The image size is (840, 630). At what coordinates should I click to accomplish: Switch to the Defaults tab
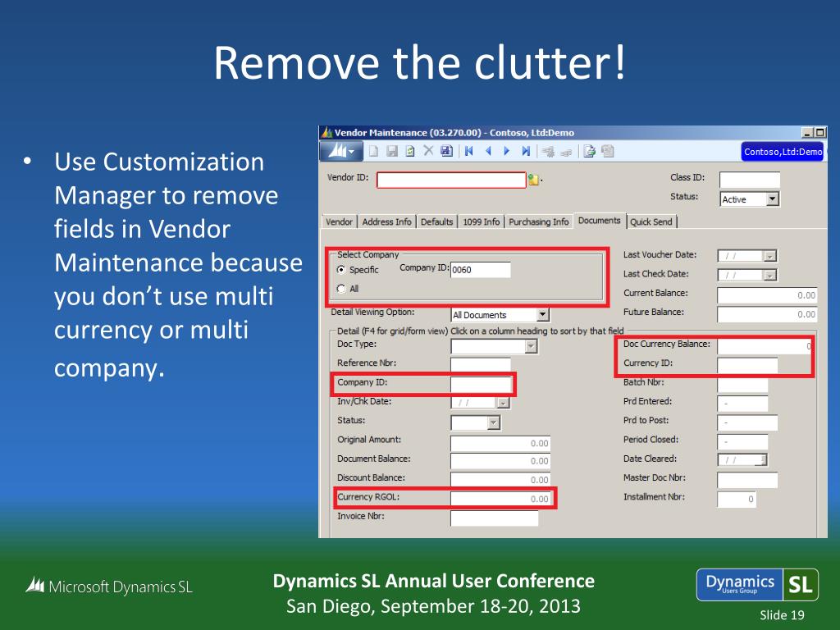[x=436, y=221]
